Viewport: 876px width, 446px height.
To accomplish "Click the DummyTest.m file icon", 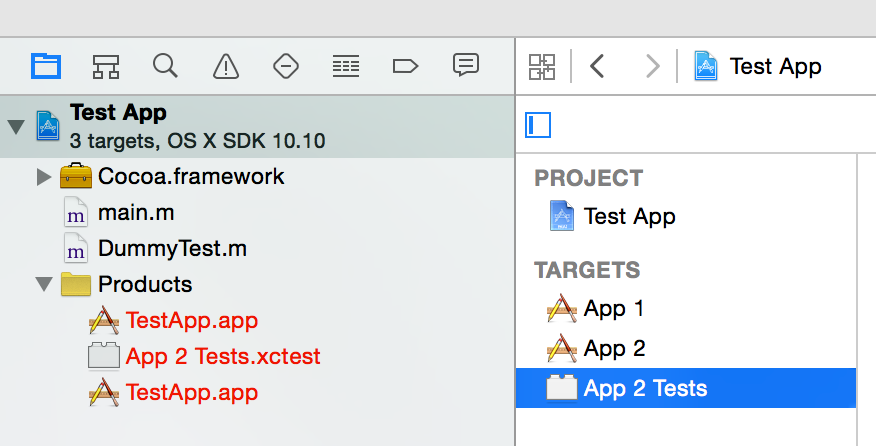I will coord(75,248).
